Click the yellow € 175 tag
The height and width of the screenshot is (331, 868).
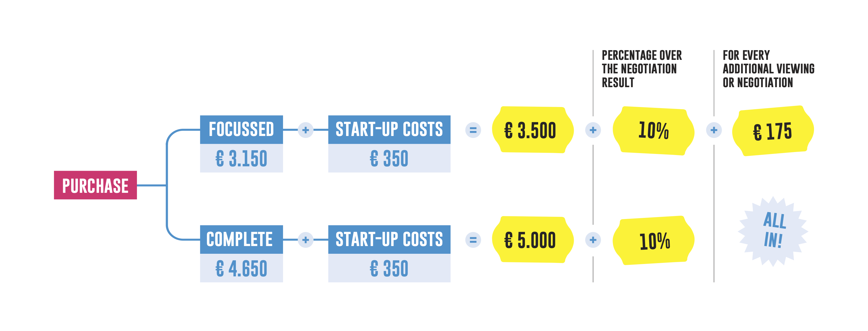pyautogui.click(x=773, y=130)
